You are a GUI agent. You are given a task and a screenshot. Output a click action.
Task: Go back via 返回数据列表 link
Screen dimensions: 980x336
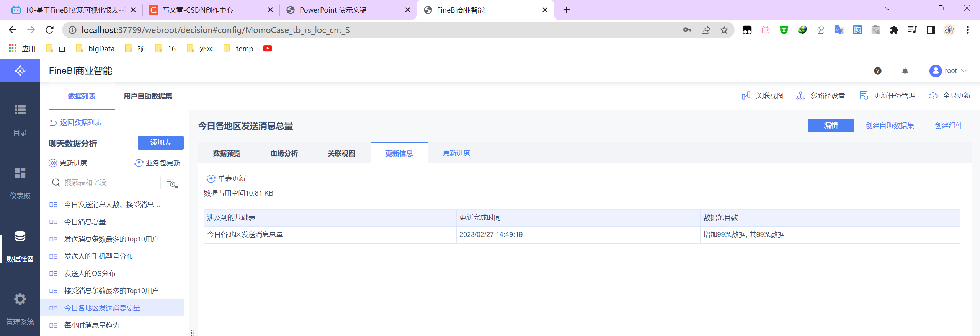coord(75,122)
